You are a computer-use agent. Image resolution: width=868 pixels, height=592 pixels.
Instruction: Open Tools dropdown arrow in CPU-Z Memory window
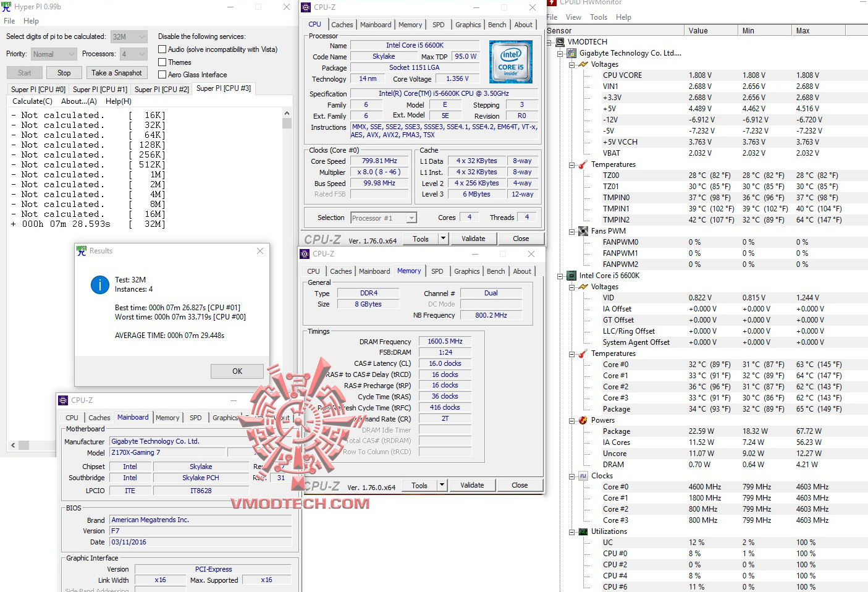point(442,485)
